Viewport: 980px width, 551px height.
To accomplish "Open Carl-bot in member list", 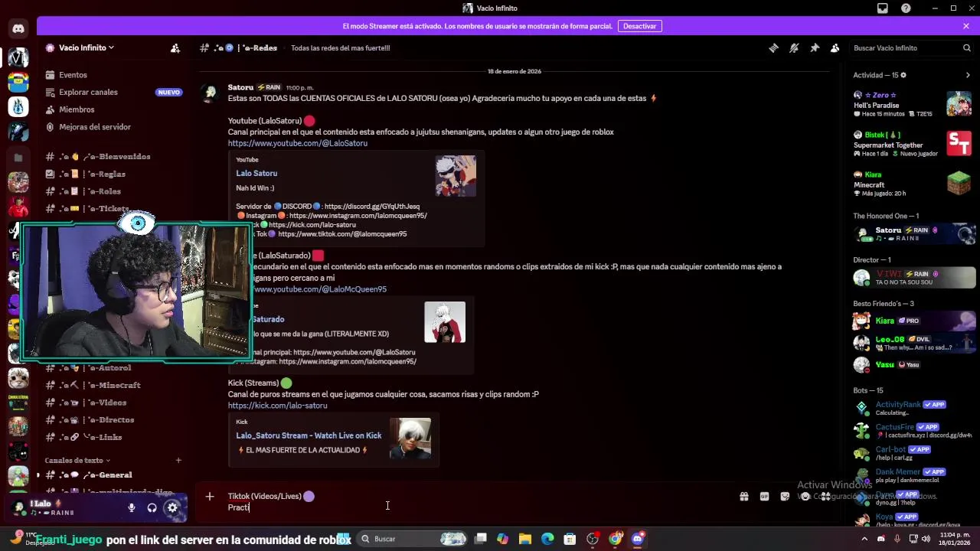I will [914, 453].
